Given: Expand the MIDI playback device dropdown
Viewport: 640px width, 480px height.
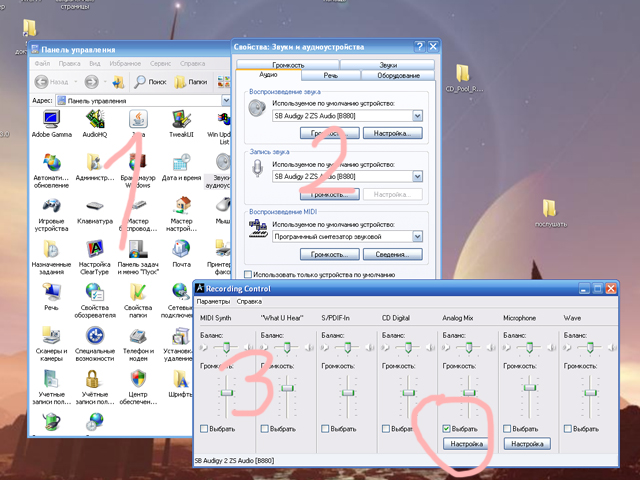Looking at the screenshot, I should (x=417, y=237).
